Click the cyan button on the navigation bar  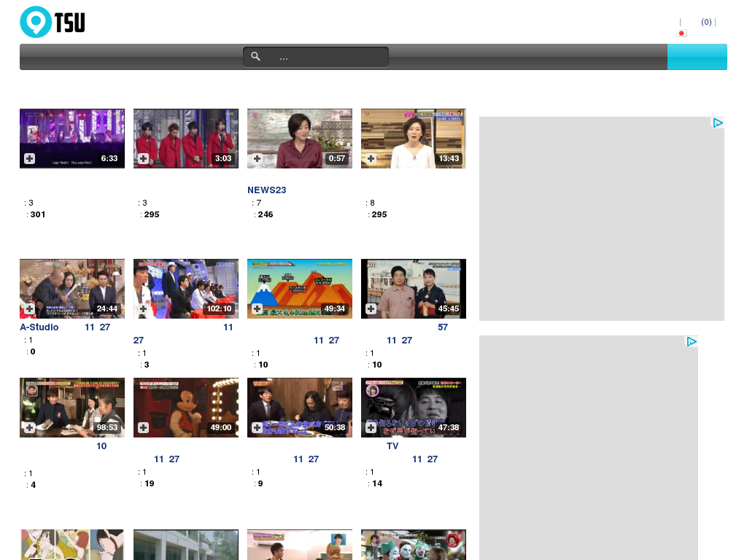coord(697,57)
